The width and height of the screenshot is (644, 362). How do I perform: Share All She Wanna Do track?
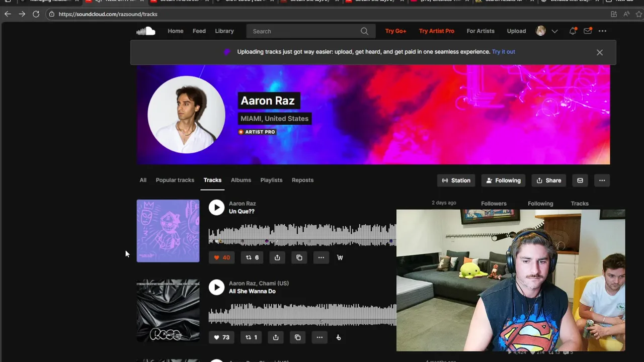click(276, 337)
